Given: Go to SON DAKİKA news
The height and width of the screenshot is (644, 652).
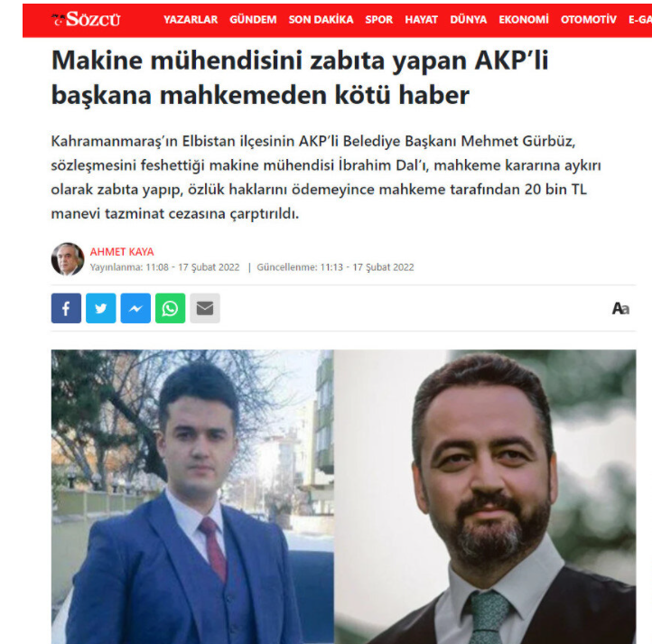Looking at the screenshot, I should coord(321,20).
